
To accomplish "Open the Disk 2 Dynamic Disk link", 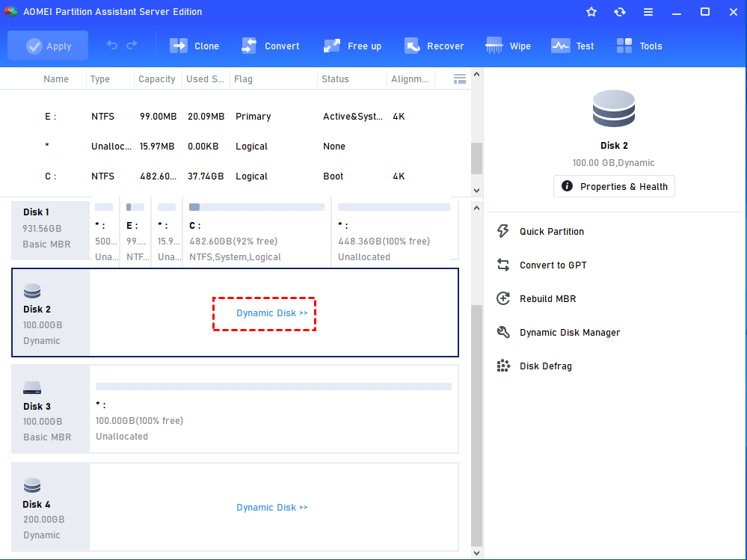I will click(272, 313).
